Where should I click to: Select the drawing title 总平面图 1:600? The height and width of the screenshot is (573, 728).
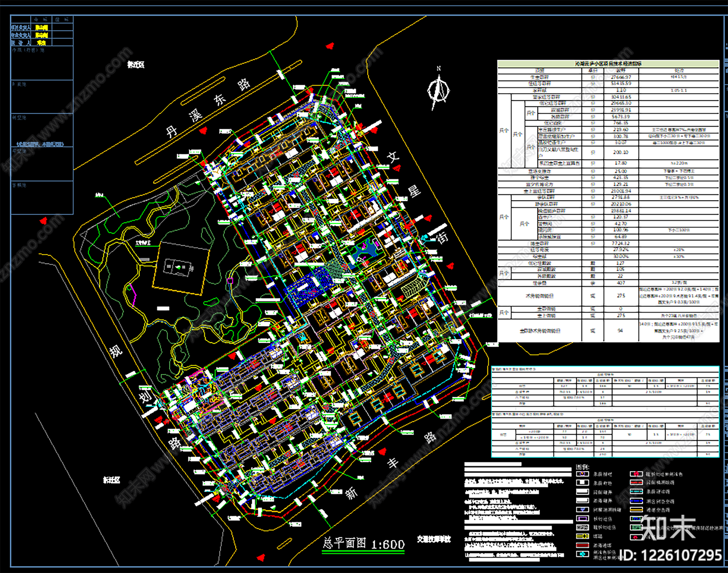pyautogui.click(x=364, y=544)
